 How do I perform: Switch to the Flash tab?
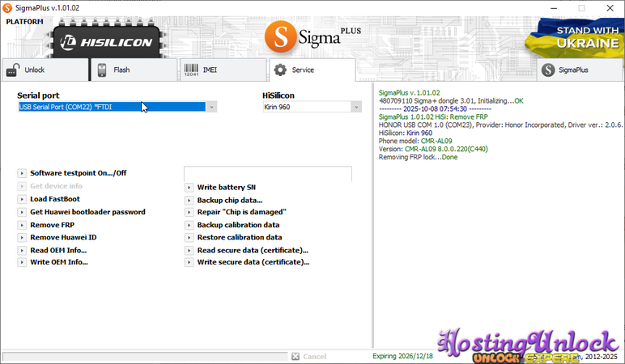tap(134, 70)
